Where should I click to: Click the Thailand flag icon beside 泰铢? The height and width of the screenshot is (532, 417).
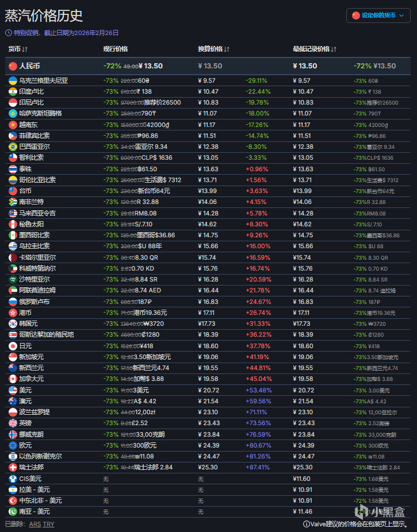(x=13, y=169)
